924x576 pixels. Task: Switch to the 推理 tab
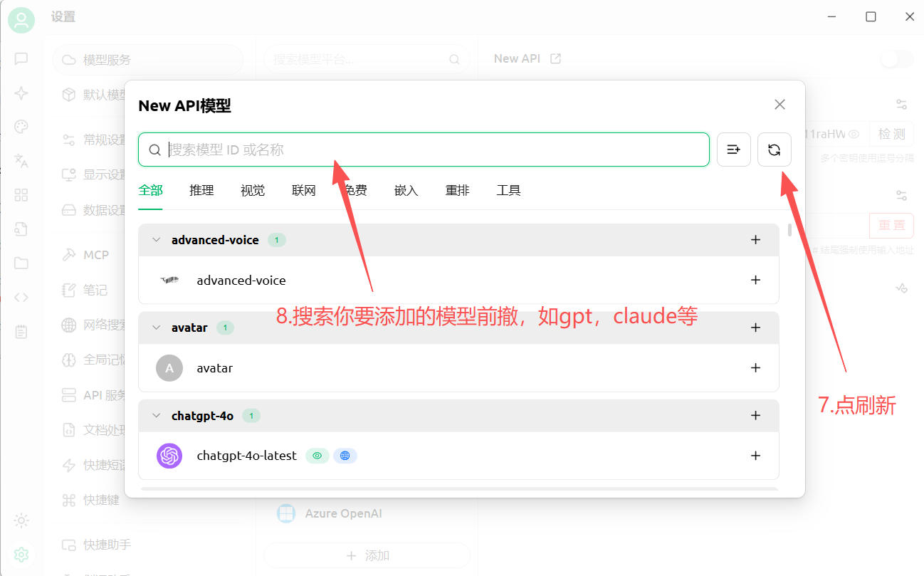click(x=201, y=190)
